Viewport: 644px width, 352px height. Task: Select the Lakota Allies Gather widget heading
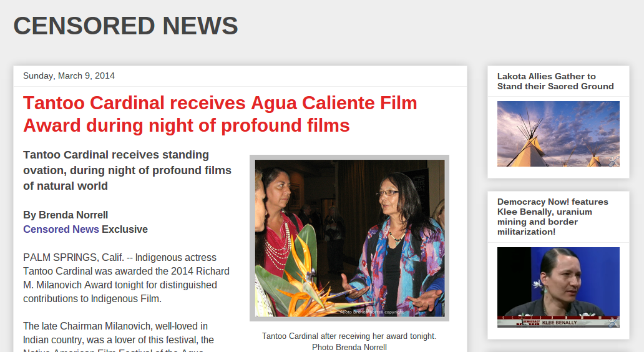[555, 81]
